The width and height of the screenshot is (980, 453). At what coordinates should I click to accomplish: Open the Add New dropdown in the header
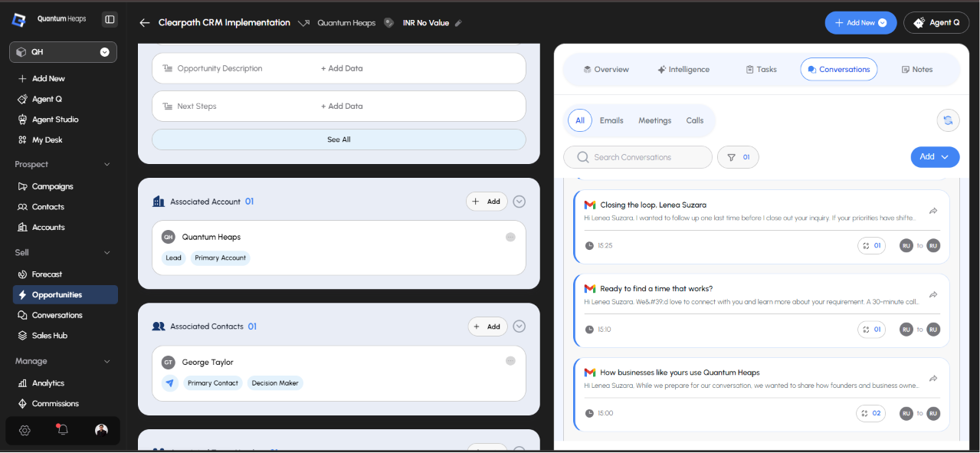pyautogui.click(x=860, y=23)
